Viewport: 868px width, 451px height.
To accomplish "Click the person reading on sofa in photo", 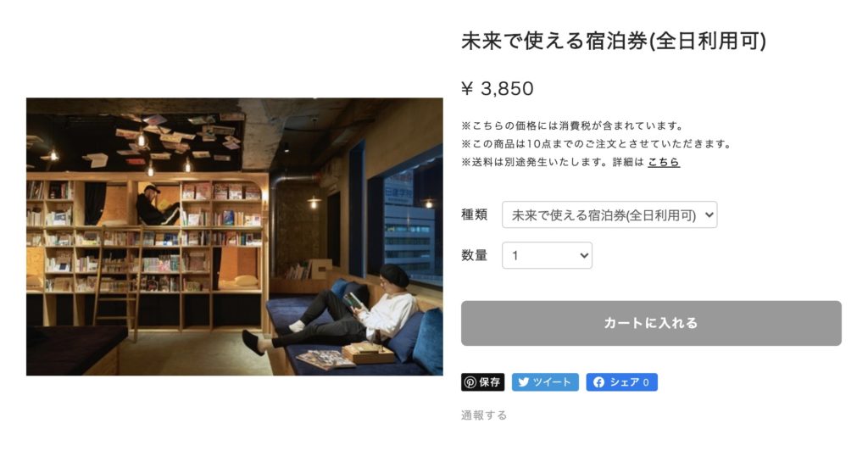I will [x=337, y=309].
